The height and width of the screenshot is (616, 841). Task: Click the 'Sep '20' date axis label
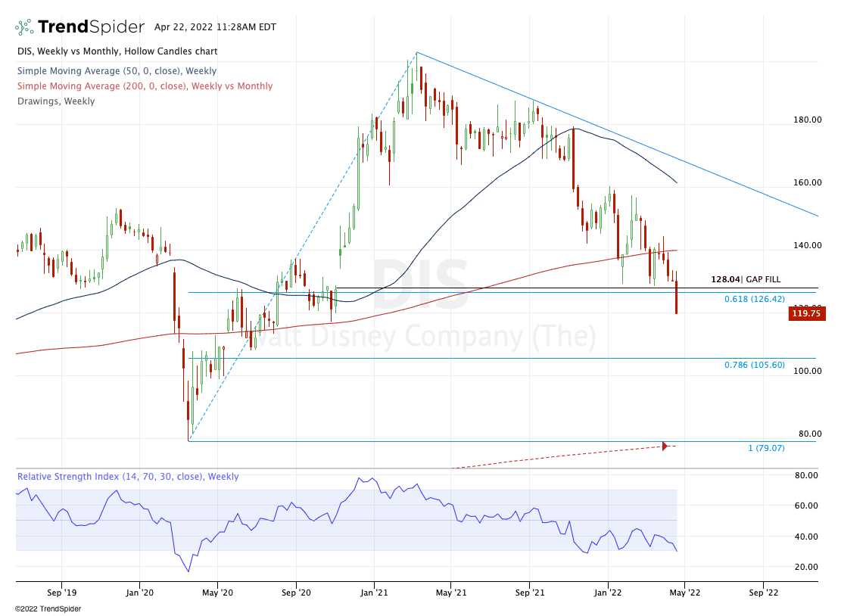(x=296, y=593)
